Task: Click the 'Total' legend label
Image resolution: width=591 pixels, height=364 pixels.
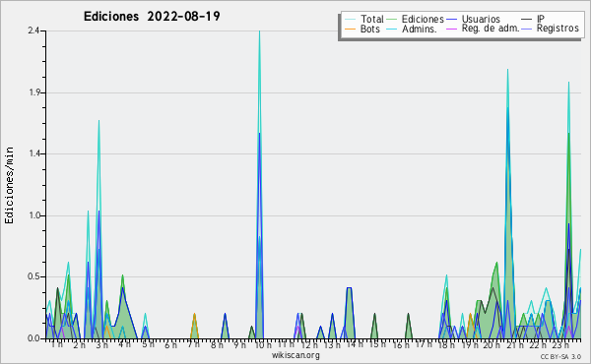Action: [x=372, y=19]
